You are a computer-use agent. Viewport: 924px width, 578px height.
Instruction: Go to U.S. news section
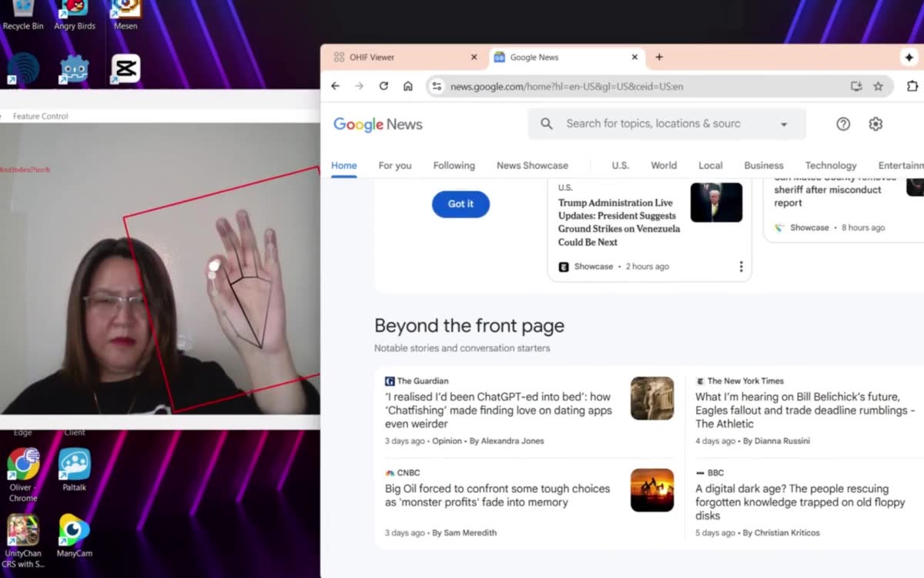621,166
